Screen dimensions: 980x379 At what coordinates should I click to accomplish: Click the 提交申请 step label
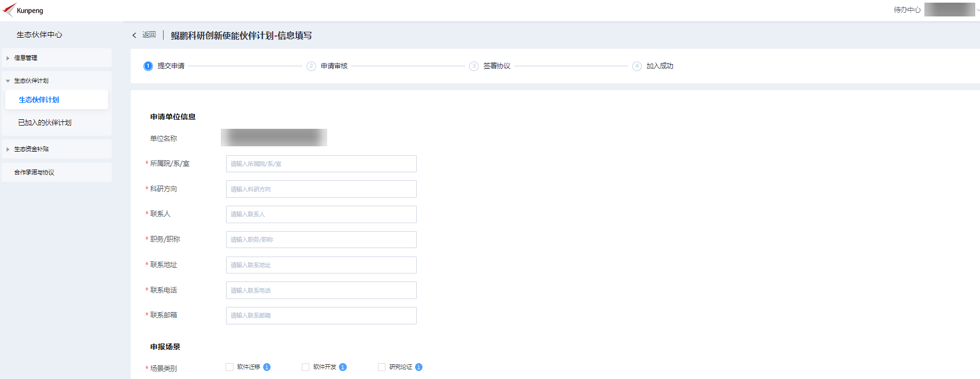click(x=171, y=66)
